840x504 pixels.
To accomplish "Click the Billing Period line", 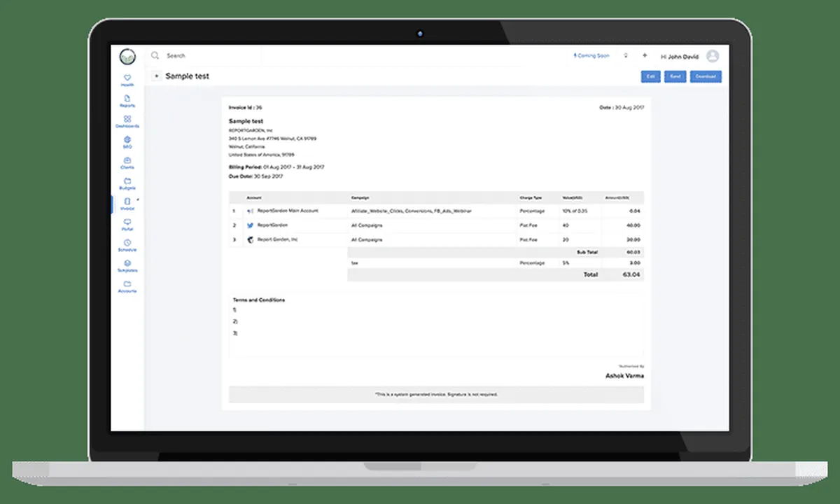I will 276,167.
